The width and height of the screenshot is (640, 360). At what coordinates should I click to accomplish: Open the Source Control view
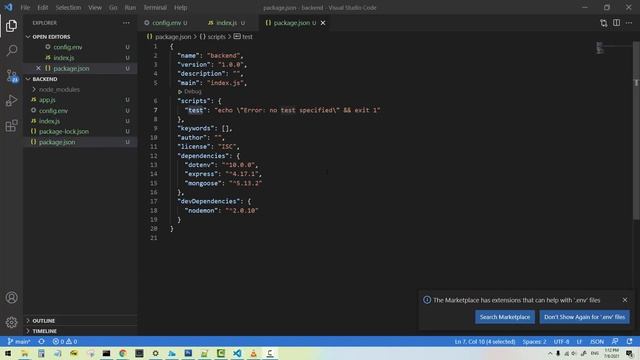(11, 76)
